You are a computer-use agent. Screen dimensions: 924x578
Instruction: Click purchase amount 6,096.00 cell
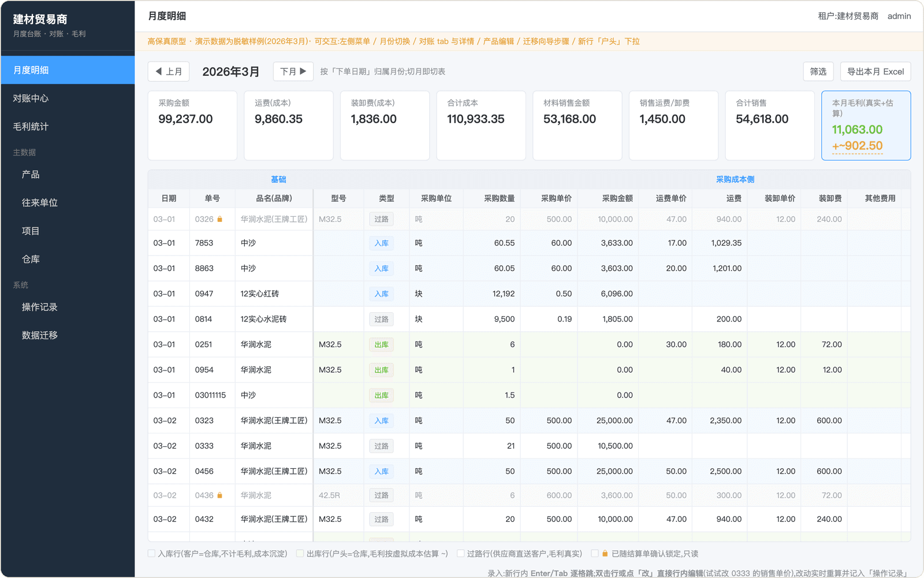608,294
